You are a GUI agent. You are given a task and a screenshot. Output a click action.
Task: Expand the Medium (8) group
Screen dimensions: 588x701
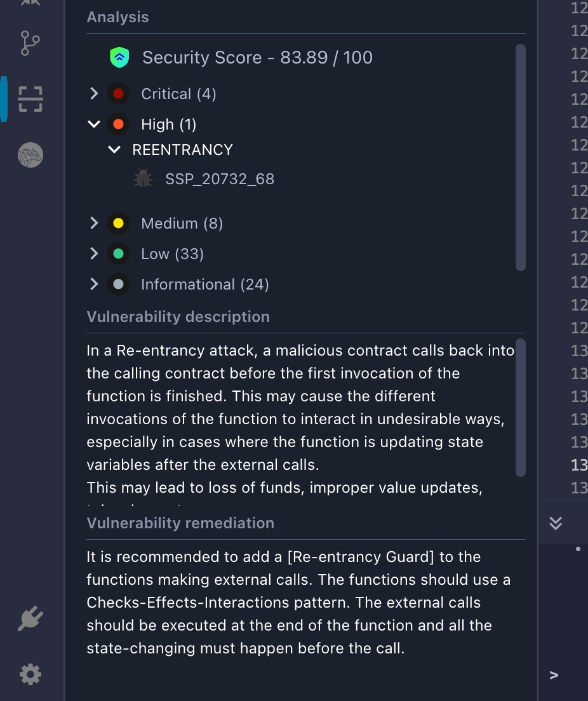[x=94, y=224]
